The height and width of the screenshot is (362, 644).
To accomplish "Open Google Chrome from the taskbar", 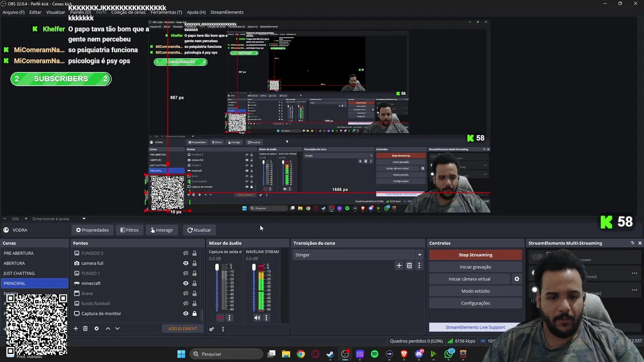I will click(x=300, y=354).
